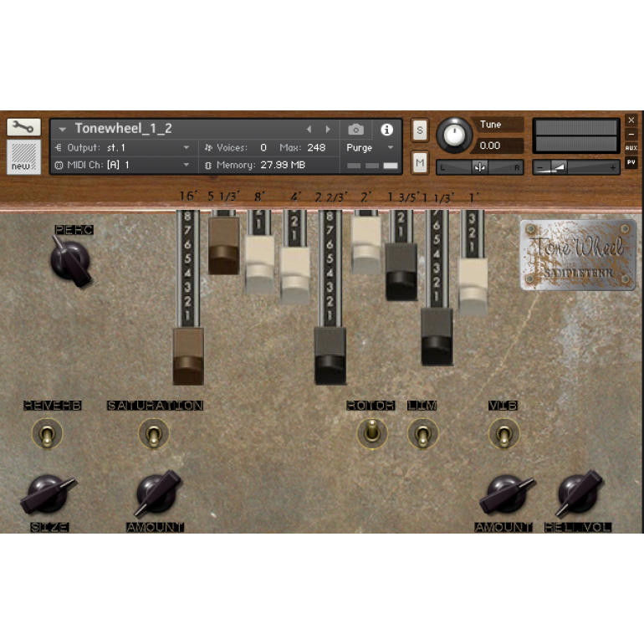Solo the instrument with S button
This screenshot has height=644, width=644.
click(420, 130)
